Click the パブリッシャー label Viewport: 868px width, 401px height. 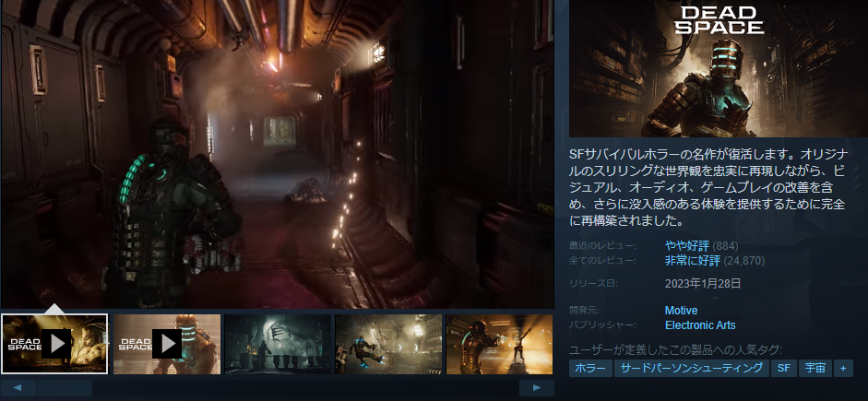coord(602,325)
